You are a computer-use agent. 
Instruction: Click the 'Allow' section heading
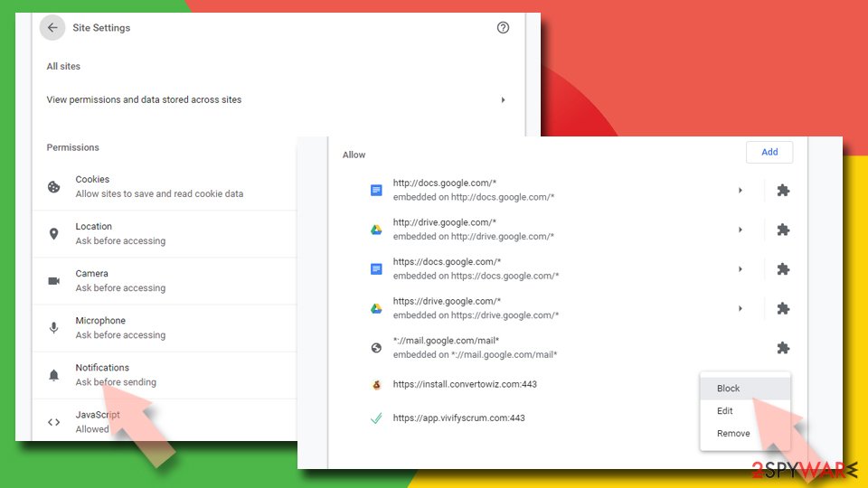(x=354, y=155)
